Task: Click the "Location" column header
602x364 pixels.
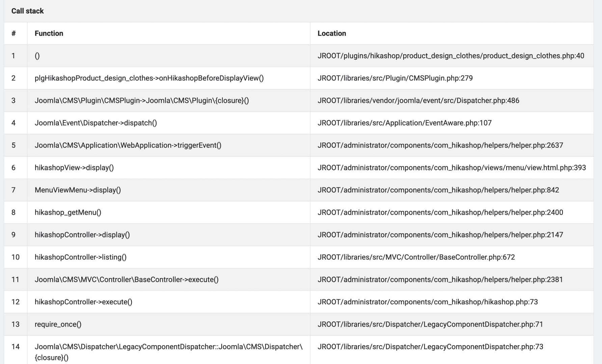Action: pyautogui.click(x=332, y=33)
